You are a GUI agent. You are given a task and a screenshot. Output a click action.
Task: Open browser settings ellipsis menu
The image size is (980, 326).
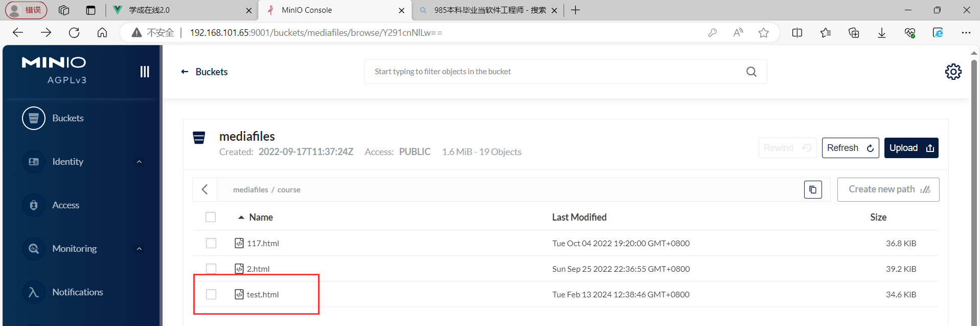click(x=966, y=33)
